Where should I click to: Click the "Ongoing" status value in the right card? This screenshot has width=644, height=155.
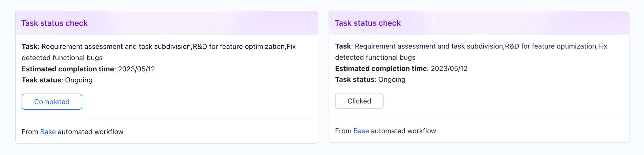pyautogui.click(x=392, y=80)
